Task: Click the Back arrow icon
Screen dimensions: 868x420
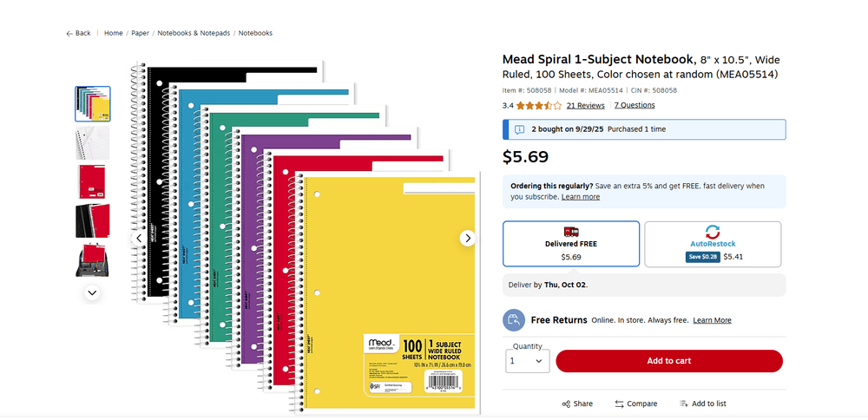Action: [69, 33]
